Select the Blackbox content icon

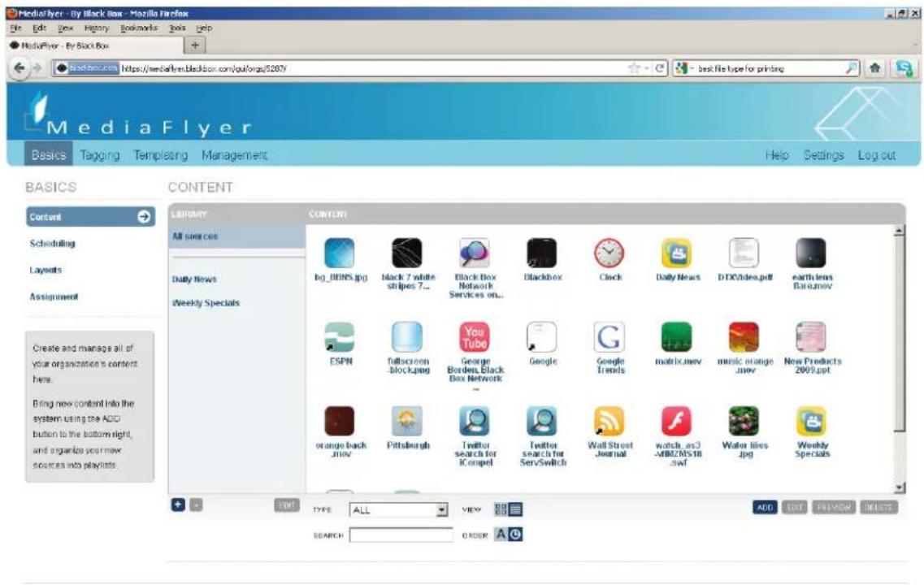click(x=541, y=253)
